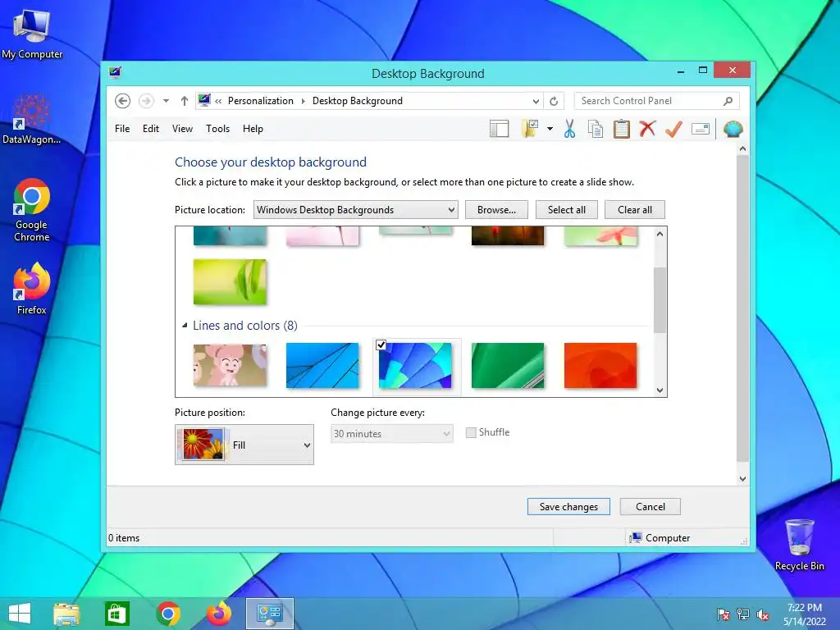Click wallpaper list scroll down arrow
The height and width of the screenshot is (630, 840).
pyautogui.click(x=660, y=390)
